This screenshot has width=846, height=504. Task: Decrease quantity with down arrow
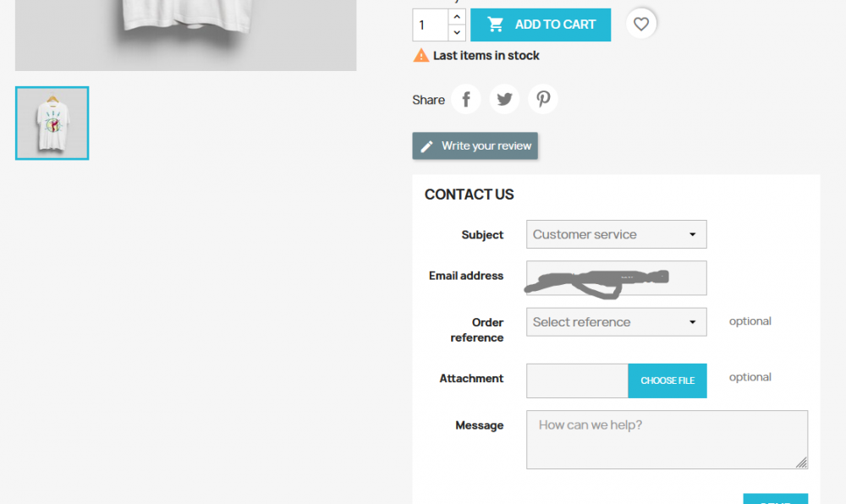(457, 32)
